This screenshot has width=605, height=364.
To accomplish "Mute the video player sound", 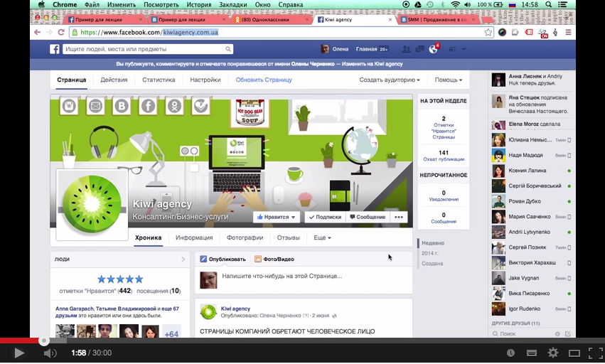I will [x=50, y=353].
